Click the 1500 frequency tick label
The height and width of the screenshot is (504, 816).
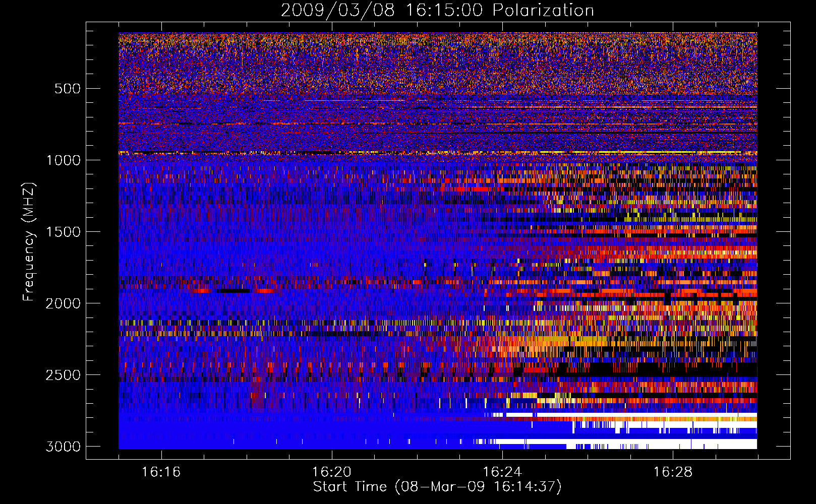coord(64,232)
